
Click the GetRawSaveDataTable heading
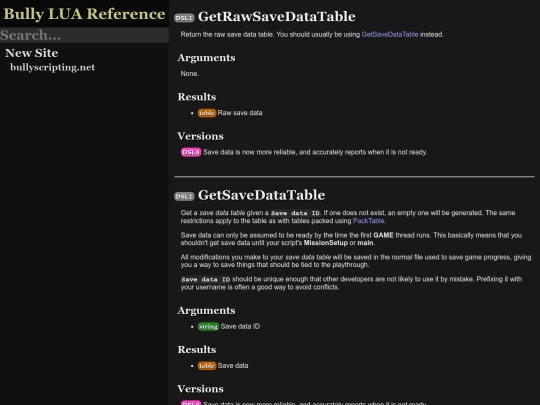[x=277, y=17]
